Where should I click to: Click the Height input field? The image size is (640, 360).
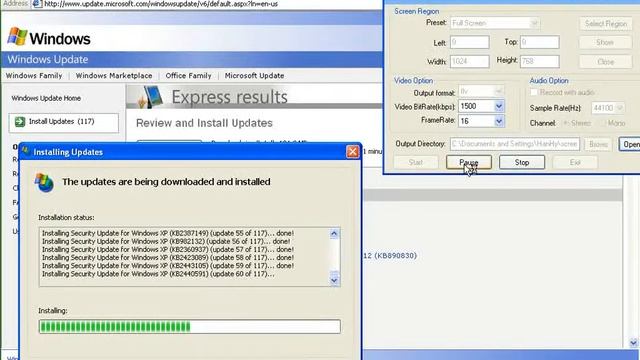(x=540, y=62)
